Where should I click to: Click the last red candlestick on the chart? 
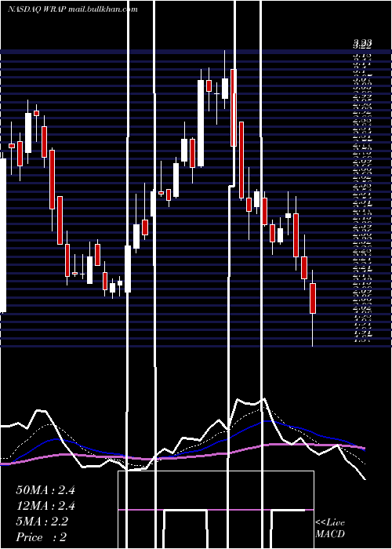tap(313, 298)
